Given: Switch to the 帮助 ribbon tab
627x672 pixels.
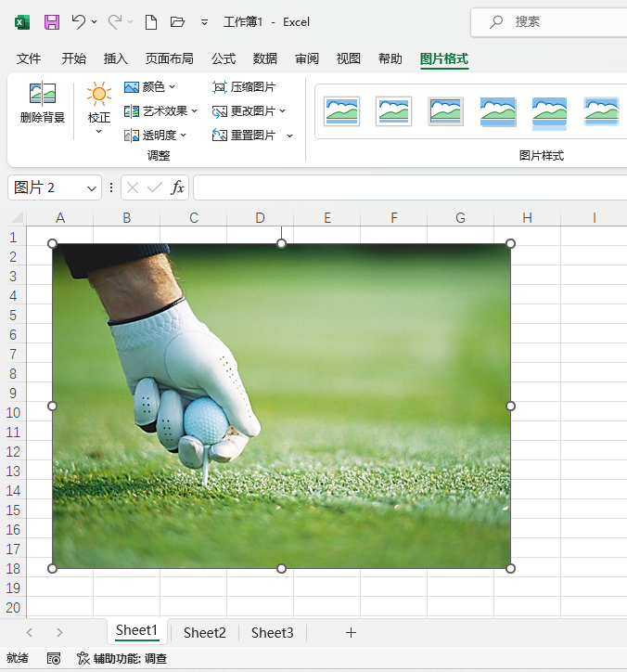Looking at the screenshot, I should point(390,58).
